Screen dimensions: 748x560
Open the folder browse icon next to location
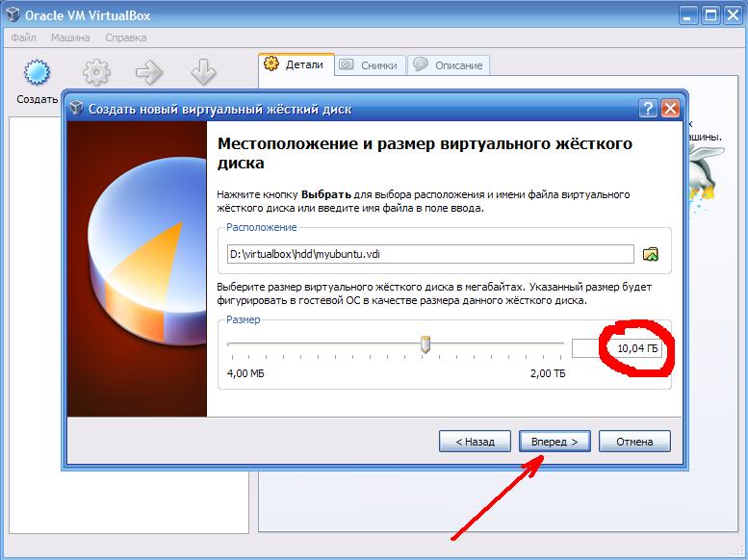(651, 254)
